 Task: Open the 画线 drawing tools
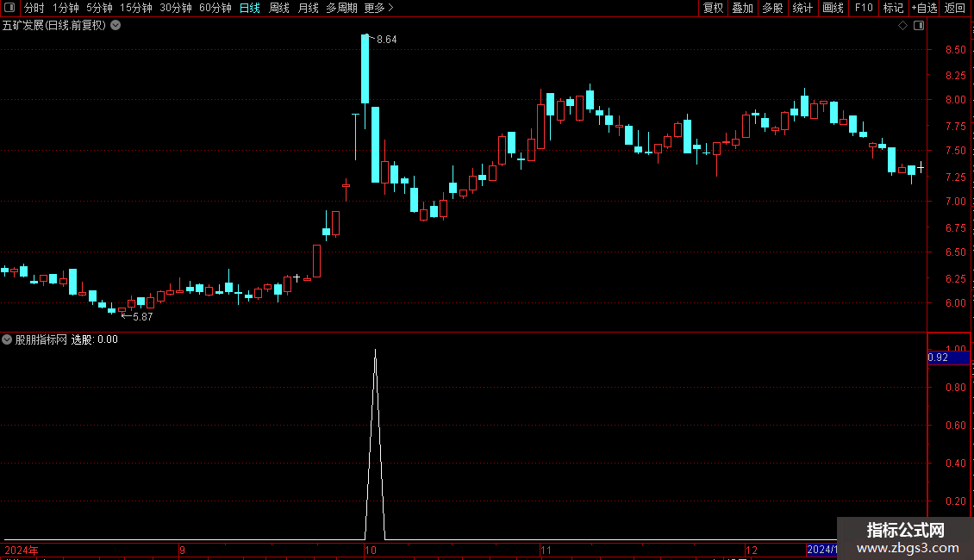click(x=833, y=8)
